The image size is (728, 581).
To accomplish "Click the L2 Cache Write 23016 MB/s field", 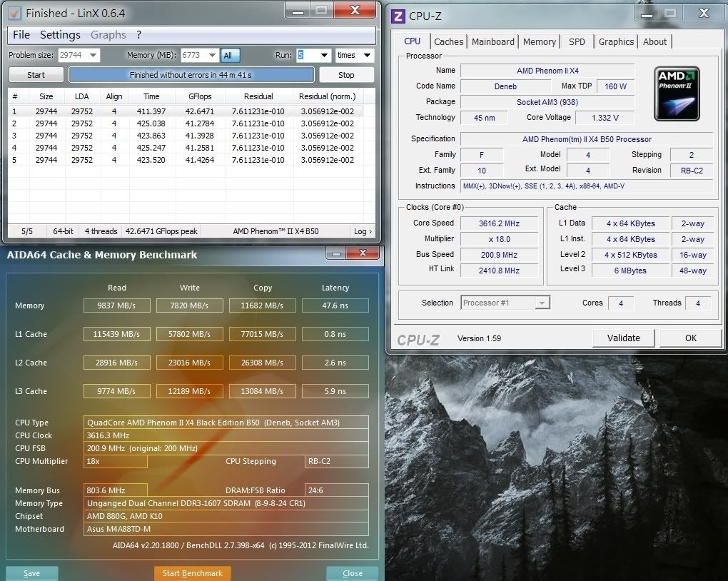I will click(x=189, y=363).
